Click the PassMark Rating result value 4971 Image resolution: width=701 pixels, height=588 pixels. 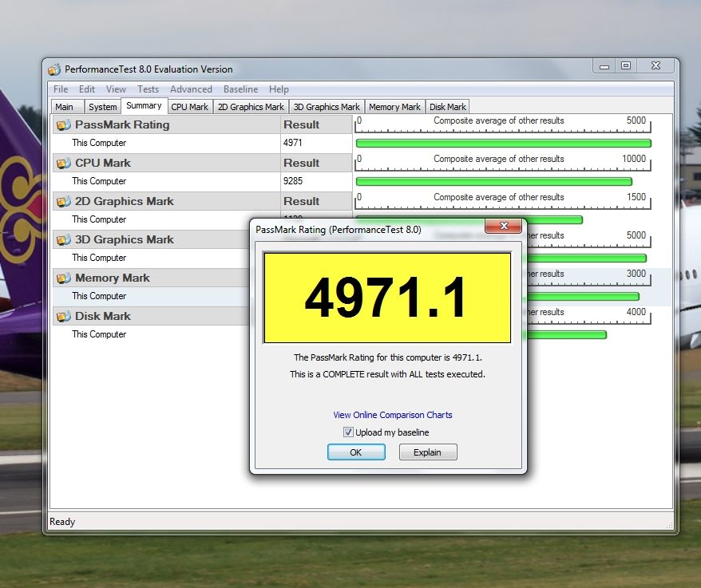[x=293, y=143]
